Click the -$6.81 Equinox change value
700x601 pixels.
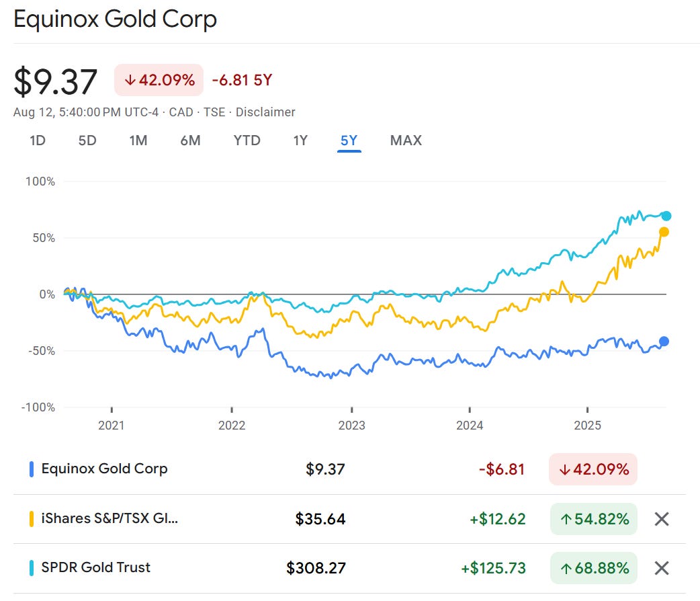[502, 469]
